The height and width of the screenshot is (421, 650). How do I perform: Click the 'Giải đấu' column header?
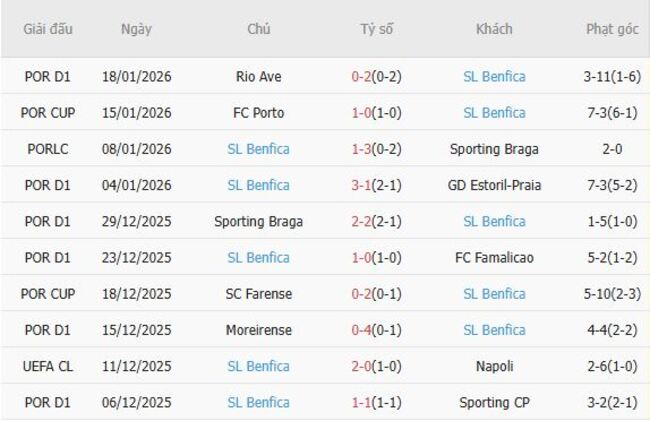48,29
